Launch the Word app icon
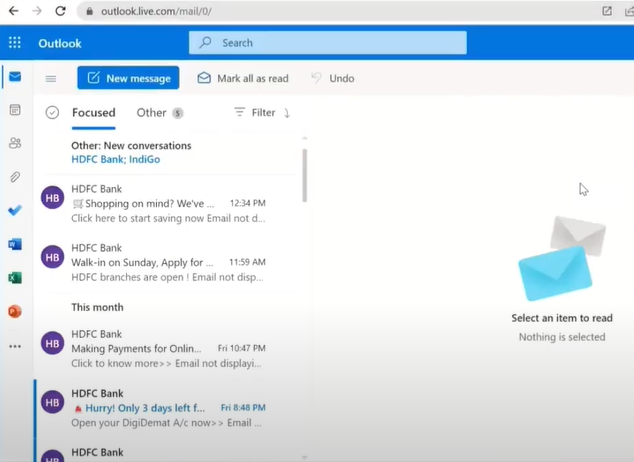The width and height of the screenshot is (634, 462). 15,244
